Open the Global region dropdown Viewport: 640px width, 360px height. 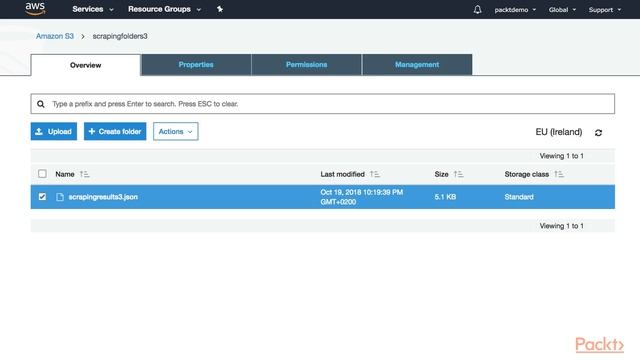coord(562,10)
